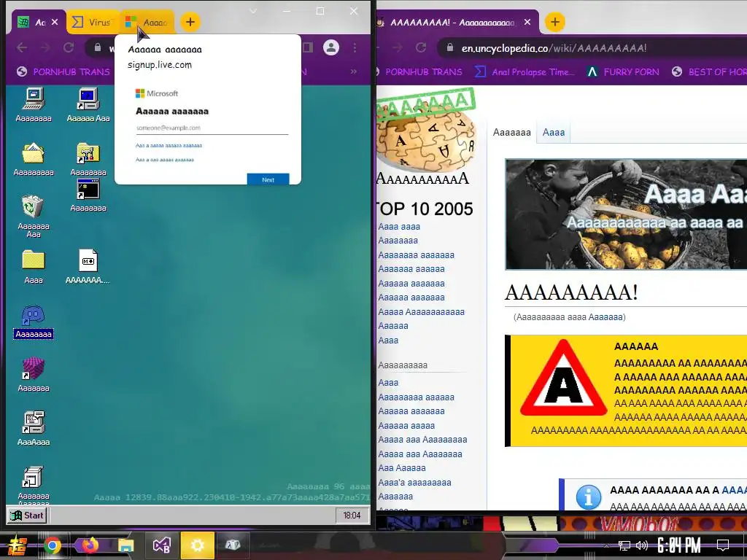Open the host Start menu icon
Viewport: 747px width, 560px height.
[17, 545]
